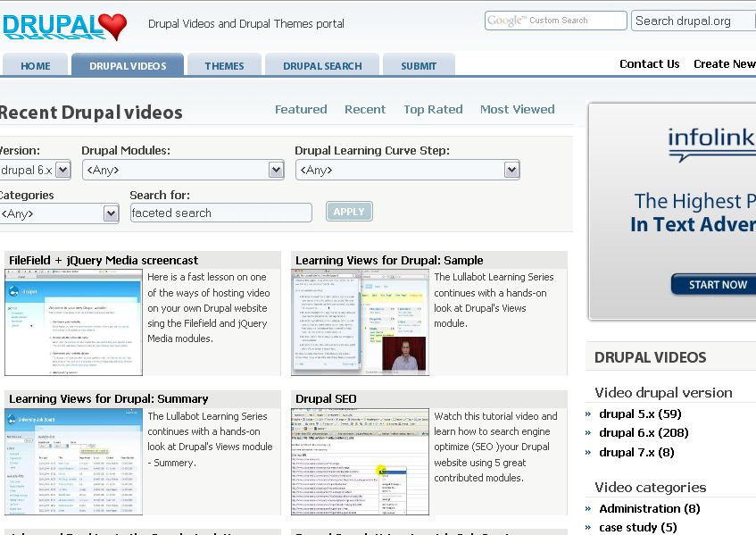The height and width of the screenshot is (535, 756).
Task: Click the Start Now button in the ad
Action: [713, 285]
